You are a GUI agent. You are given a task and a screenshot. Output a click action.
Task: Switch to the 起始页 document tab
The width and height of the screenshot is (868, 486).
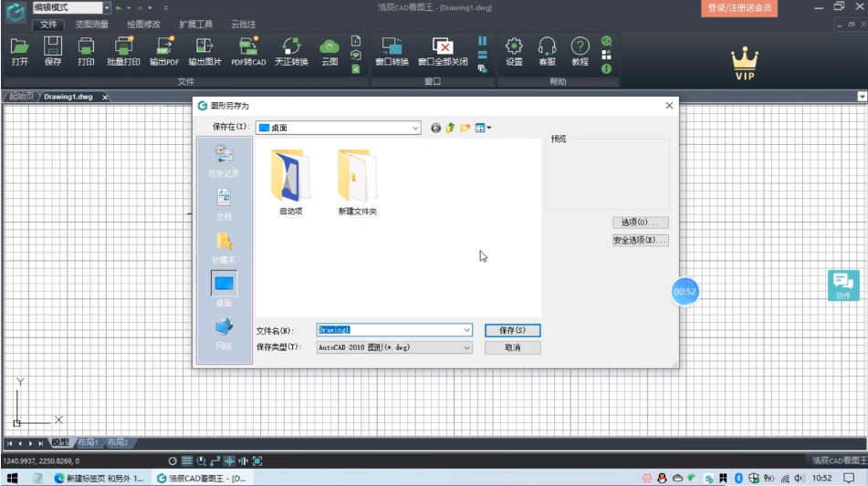click(21, 97)
